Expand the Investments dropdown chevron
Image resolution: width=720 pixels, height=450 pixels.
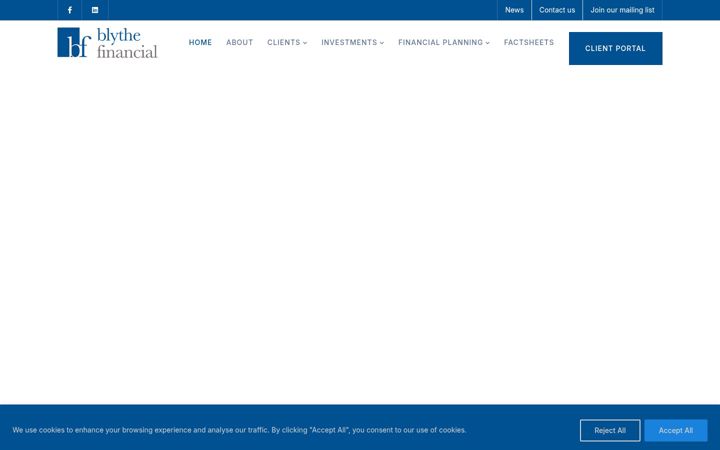point(382,43)
